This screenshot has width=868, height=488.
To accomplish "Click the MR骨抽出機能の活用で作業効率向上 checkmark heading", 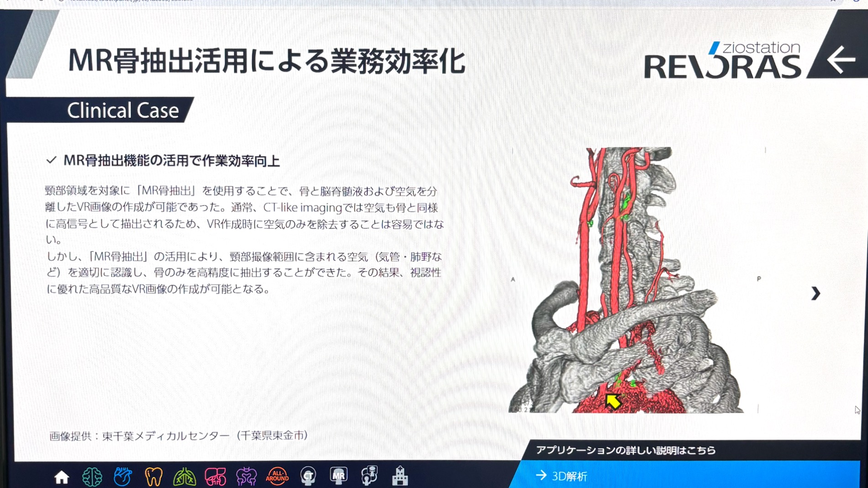I will 171,161.
